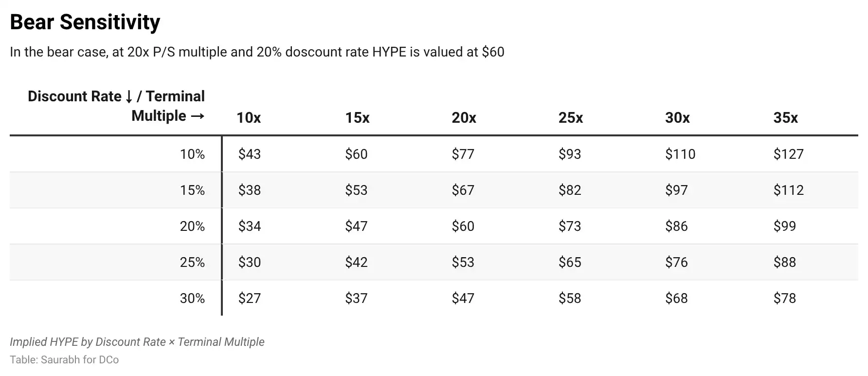Click the $43 value cell

(x=250, y=154)
